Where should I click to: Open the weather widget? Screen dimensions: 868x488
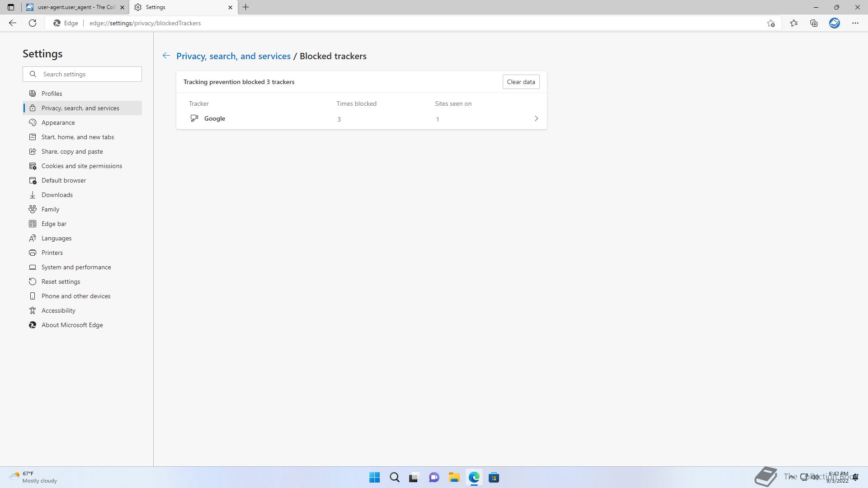33,477
